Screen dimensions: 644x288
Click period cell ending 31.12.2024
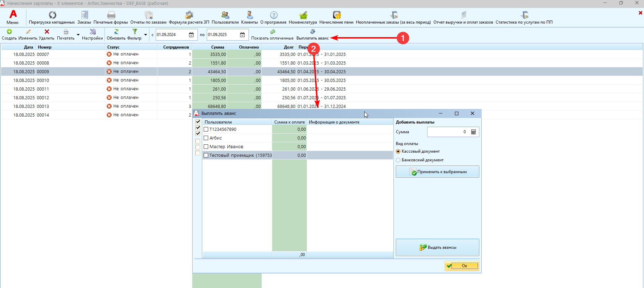point(321,106)
